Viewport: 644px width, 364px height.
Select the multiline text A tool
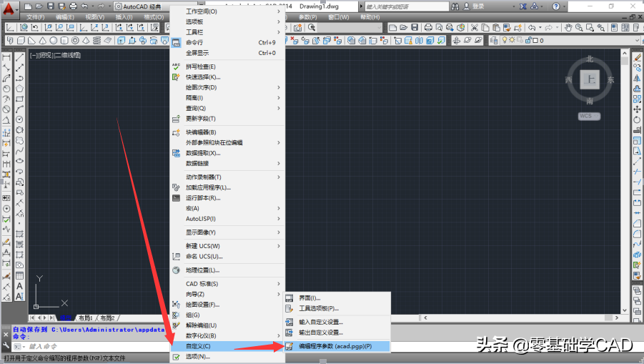click(x=19, y=286)
